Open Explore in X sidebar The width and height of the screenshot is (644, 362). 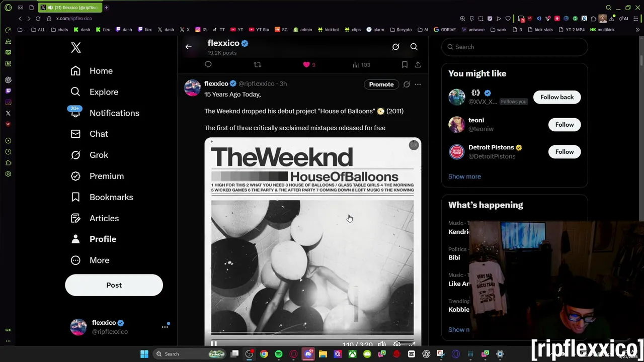tap(95, 92)
